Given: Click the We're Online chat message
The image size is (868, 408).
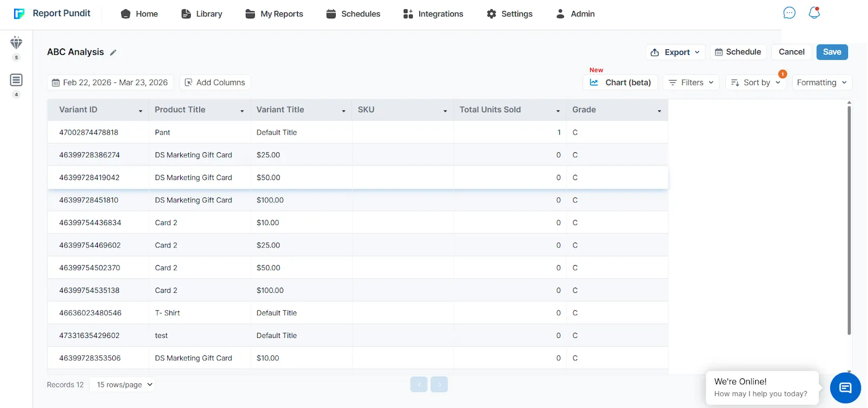Looking at the screenshot, I should click(x=762, y=388).
